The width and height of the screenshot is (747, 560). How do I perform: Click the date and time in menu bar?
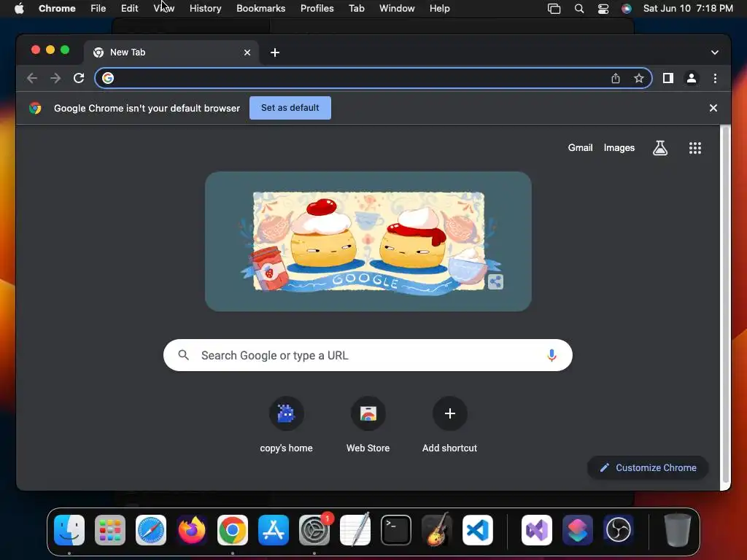[x=688, y=8]
